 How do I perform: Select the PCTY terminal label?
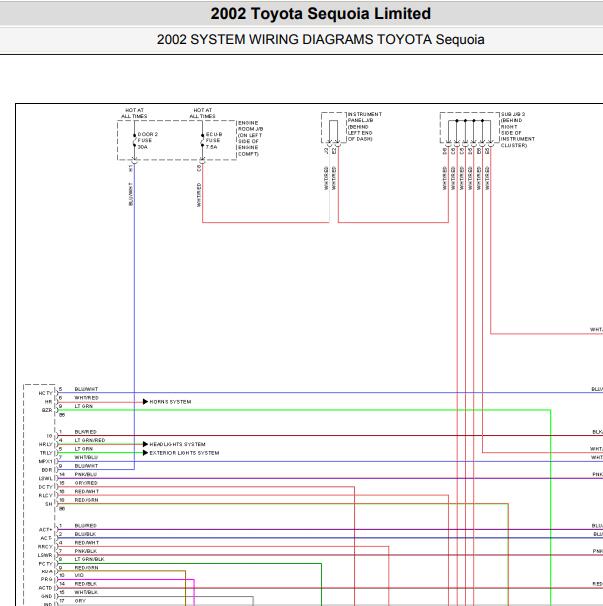click(46, 564)
